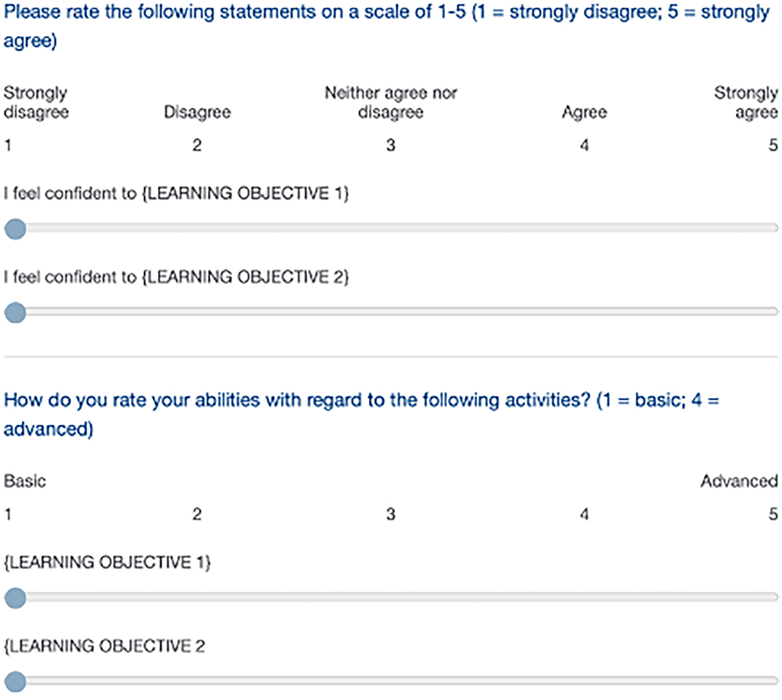Select the 'Strongly disagree' scale label
782x700 pixels.
(x=36, y=103)
